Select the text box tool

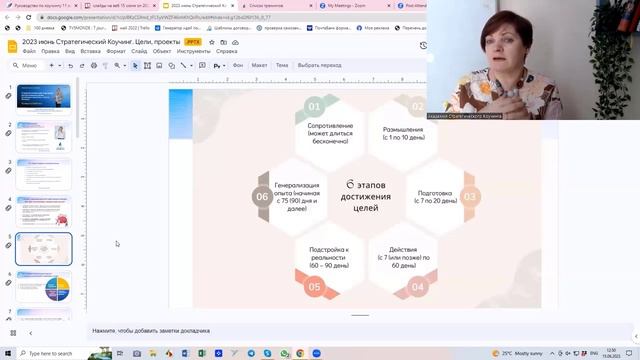[147, 65]
